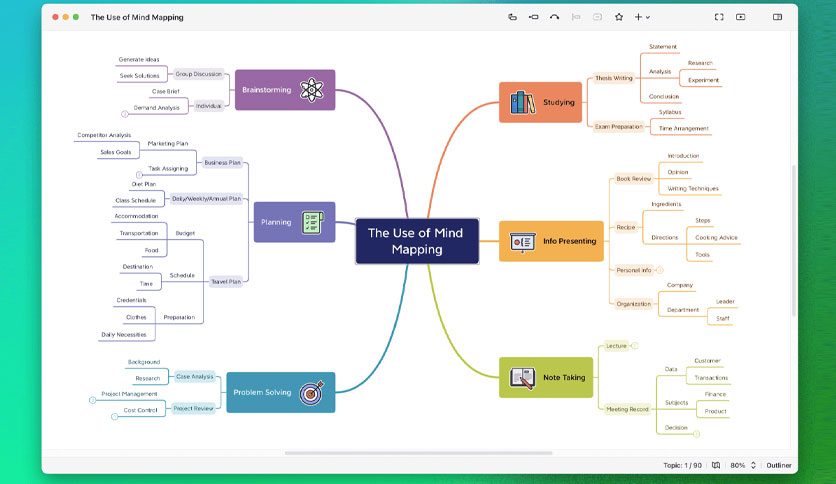The height and width of the screenshot is (484, 836).
Task: Select the Meeting Record subtopic
Action: (x=627, y=409)
